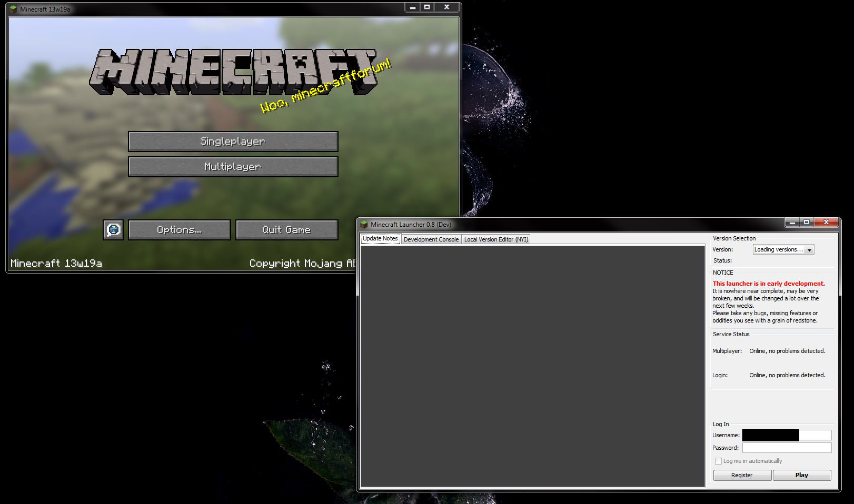
Task: Close the Minecraft 13w19a game window
Action: [446, 7]
